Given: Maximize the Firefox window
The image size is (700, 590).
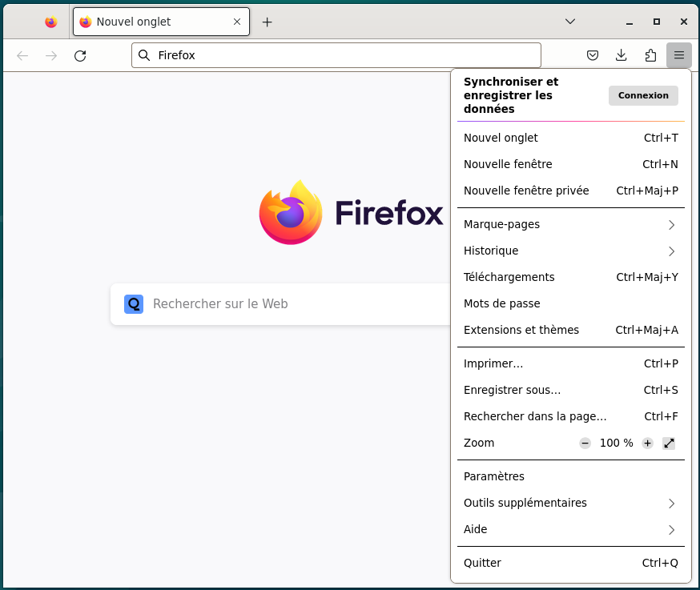Looking at the screenshot, I should pyautogui.click(x=657, y=22).
